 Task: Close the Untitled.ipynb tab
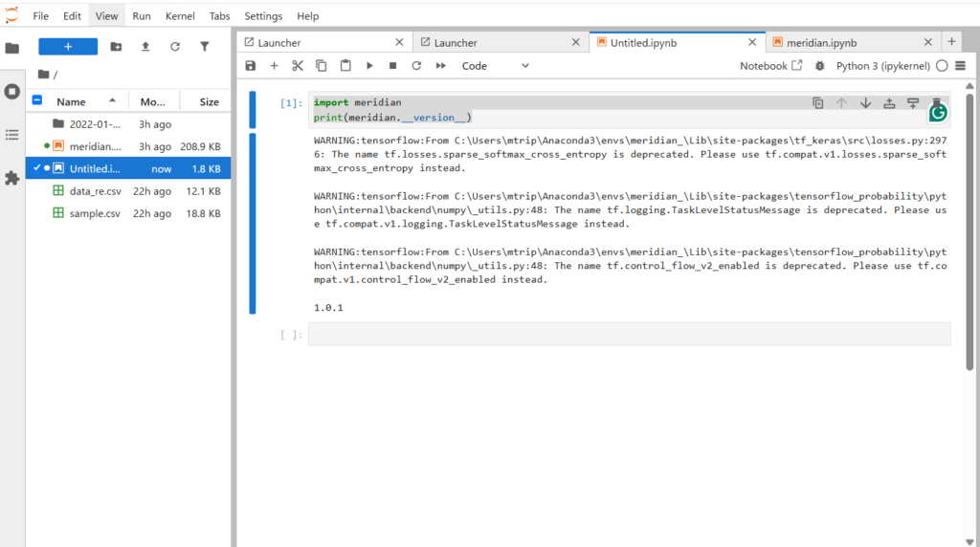tap(752, 42)
